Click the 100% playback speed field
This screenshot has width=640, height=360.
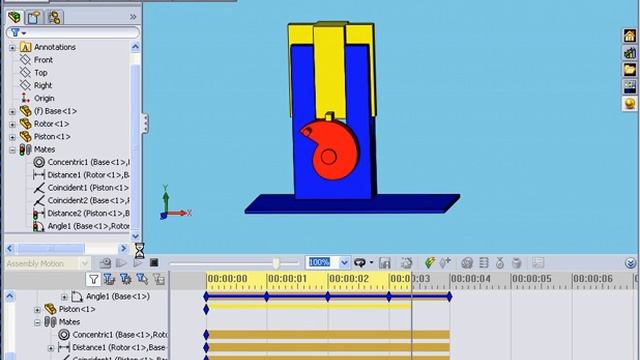click(x=322, y=262)
